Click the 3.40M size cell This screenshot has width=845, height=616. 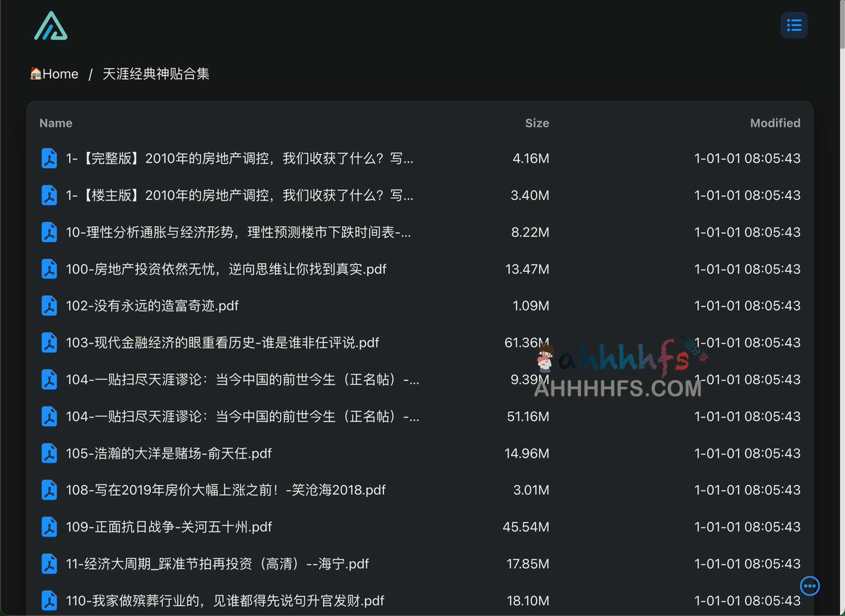click(530, 195)
